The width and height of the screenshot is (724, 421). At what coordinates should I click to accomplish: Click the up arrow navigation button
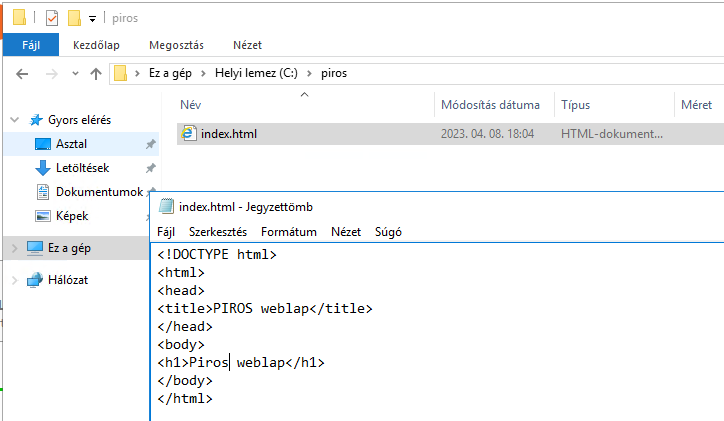point(96,73)
